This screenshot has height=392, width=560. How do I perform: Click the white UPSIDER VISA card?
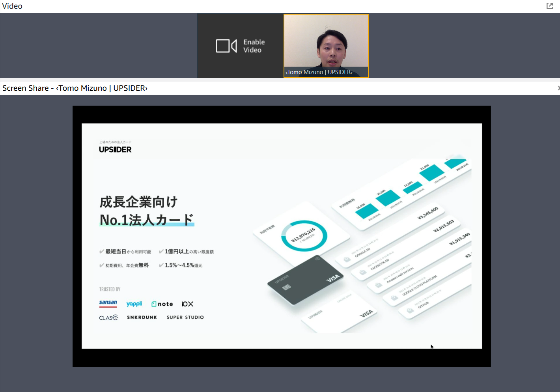339,313
